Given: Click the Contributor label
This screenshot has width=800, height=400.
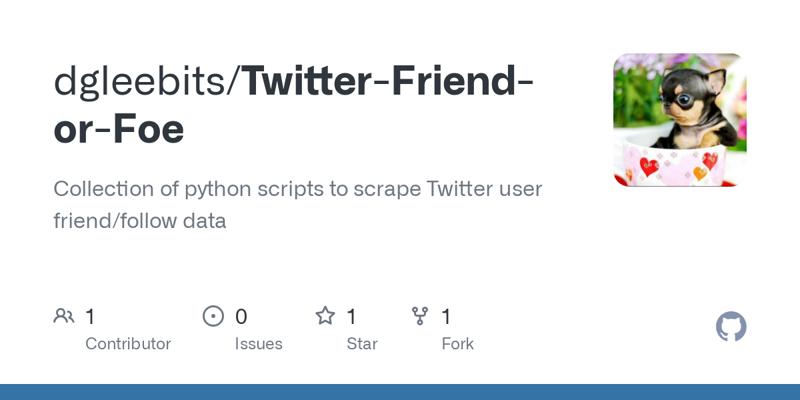Looking at the screenshot, I should [x=128, y=343].
